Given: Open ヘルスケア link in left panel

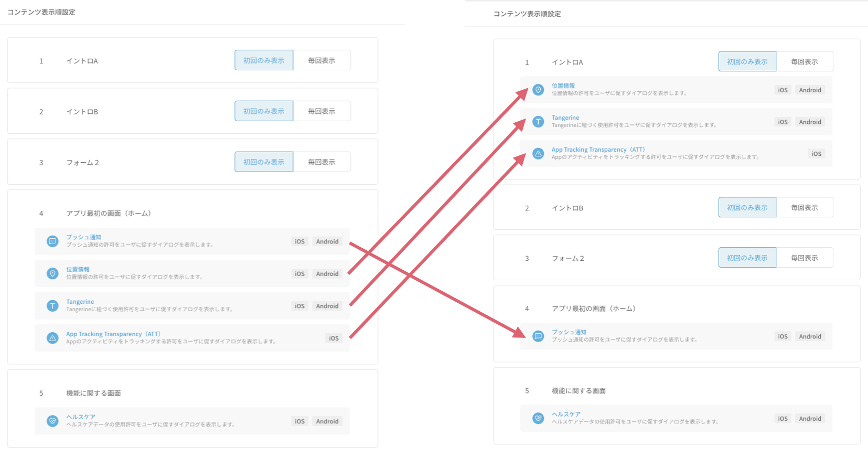Looking at the screenshot, I should [81, 417].
